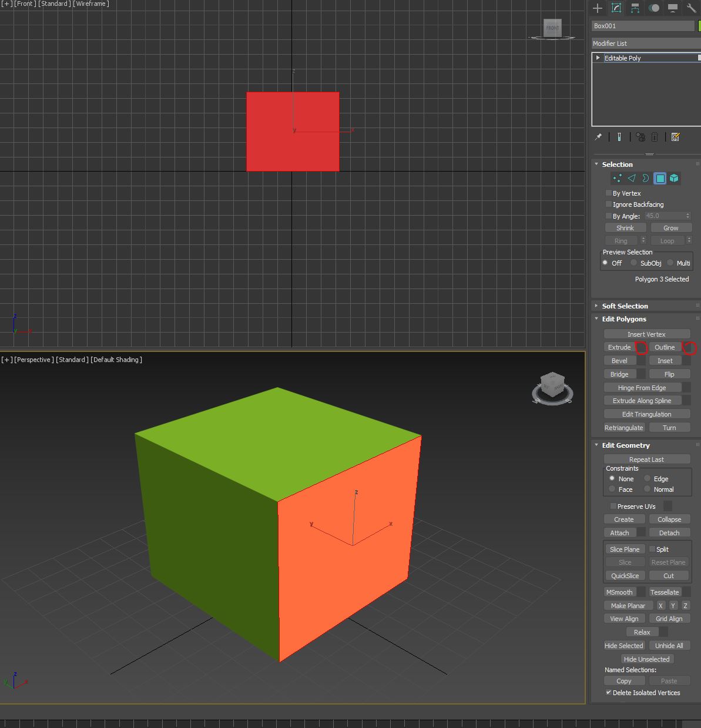
Task: Click the green object color swatch
Action: pyautogui.click(x=699, y=26)
